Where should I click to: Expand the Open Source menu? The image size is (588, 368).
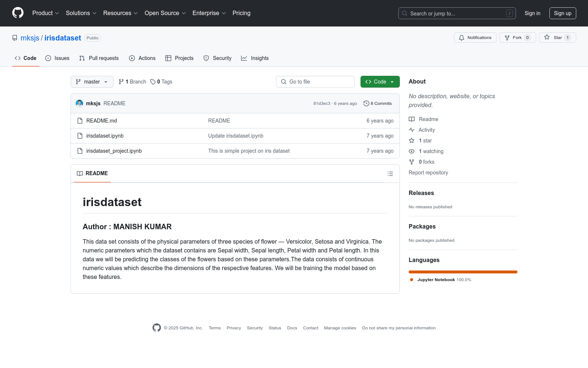165,13
